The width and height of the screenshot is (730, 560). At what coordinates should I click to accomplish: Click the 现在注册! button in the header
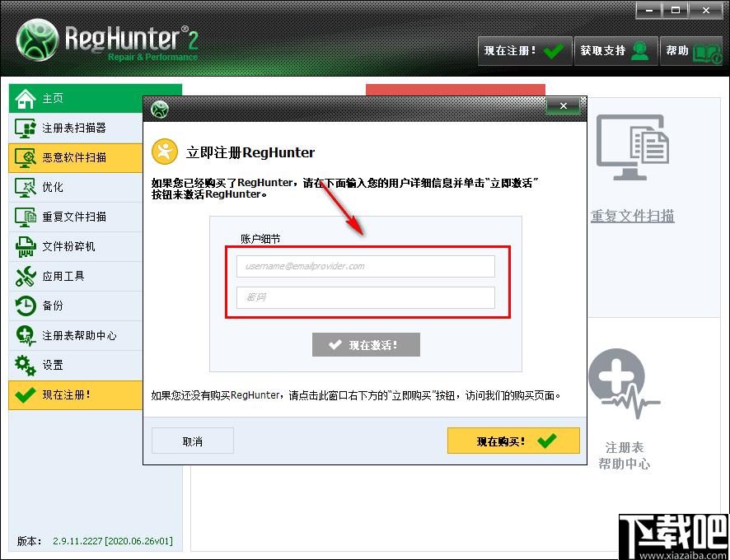pyautogui.click(x=525, y=51)
